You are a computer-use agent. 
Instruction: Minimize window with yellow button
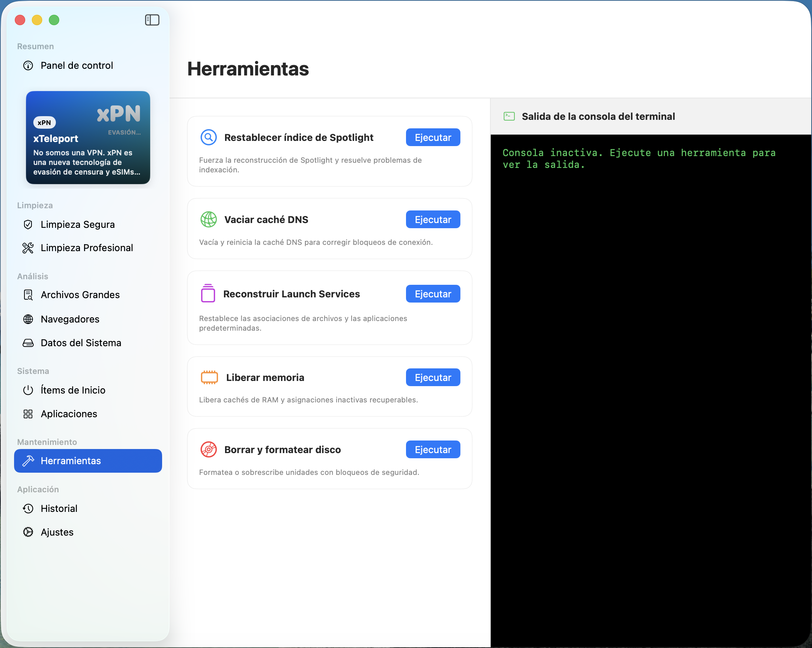37,20
